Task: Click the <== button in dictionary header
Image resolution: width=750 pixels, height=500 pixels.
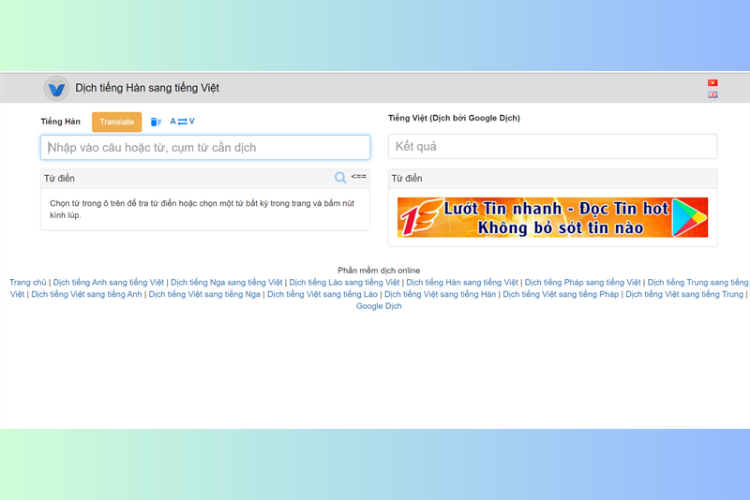Action: [359, 177]
